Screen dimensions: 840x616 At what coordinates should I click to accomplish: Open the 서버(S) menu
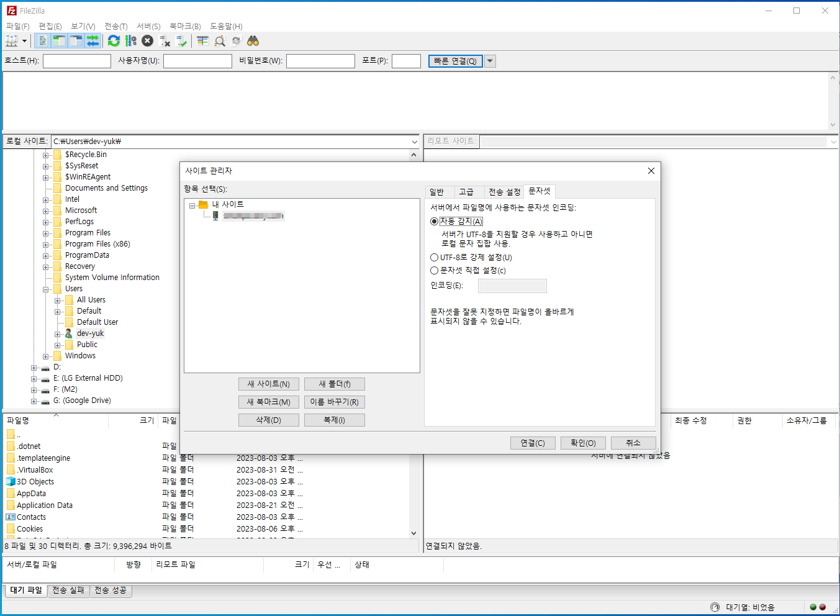point(148,26)
